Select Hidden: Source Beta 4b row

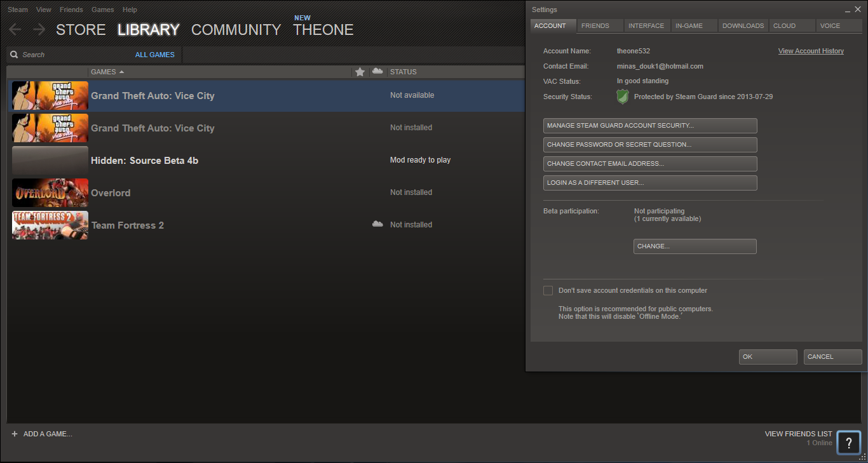(x=266, y=160)
